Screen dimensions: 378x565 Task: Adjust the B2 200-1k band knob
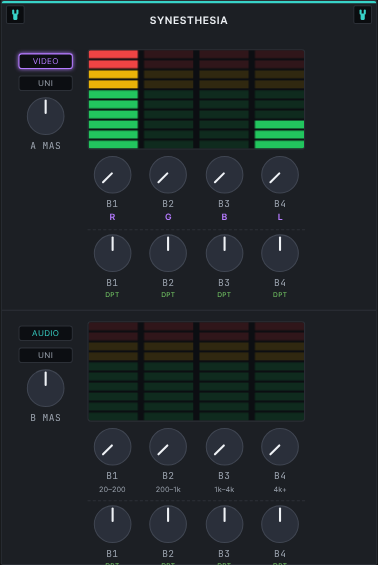click(x=168, y=447)
